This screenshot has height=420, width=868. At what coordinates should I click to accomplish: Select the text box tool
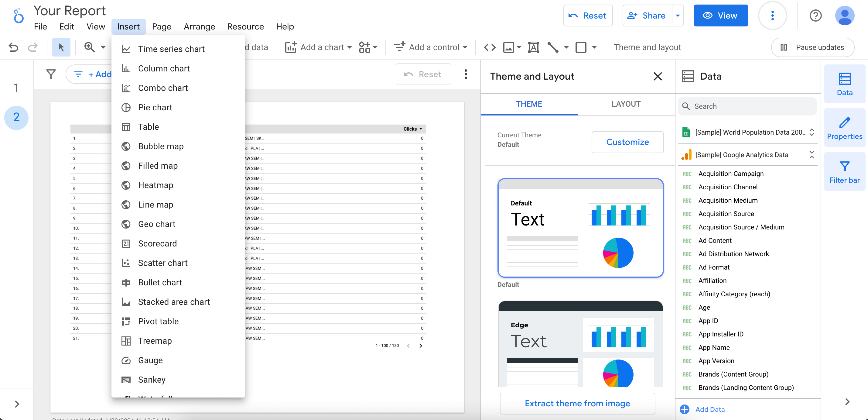click(x=533, y=47)
